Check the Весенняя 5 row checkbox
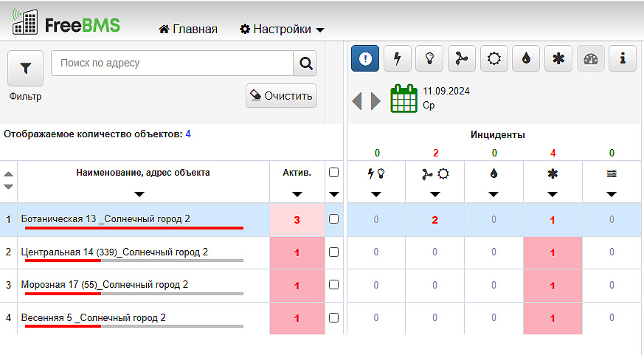Viewport: 644px width, 355px height. click(334, 317)
